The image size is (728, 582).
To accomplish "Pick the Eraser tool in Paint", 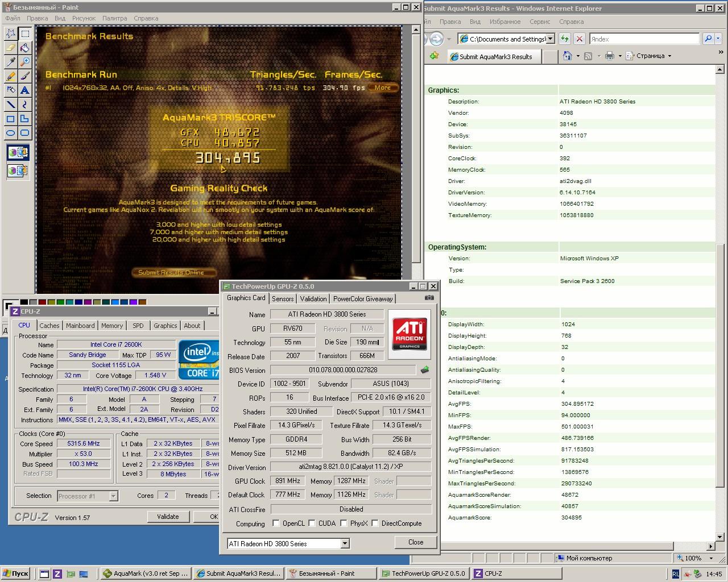I will 10,48.
